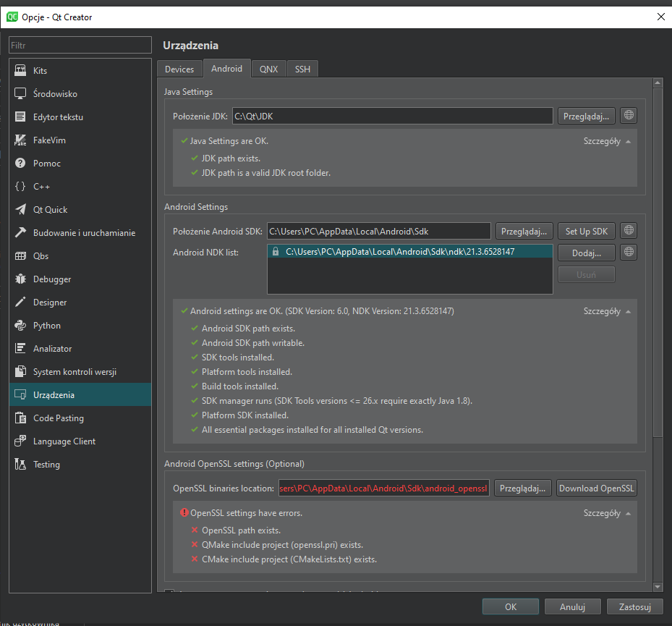Click the Download OpenSSL button
The width and height of the screenshot is (672, 626).
coord(597,488)
